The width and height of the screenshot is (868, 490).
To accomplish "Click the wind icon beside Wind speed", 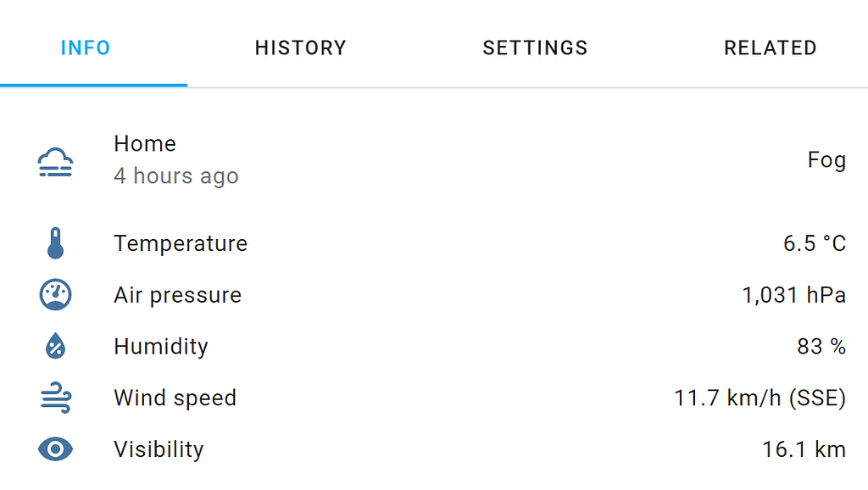I will 56,398.
